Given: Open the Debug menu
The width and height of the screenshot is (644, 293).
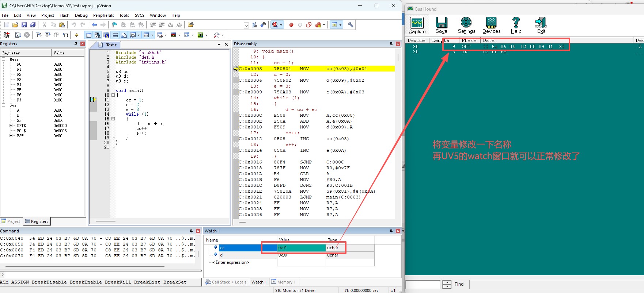Looking at the screenshot, I should coord(81,15).
